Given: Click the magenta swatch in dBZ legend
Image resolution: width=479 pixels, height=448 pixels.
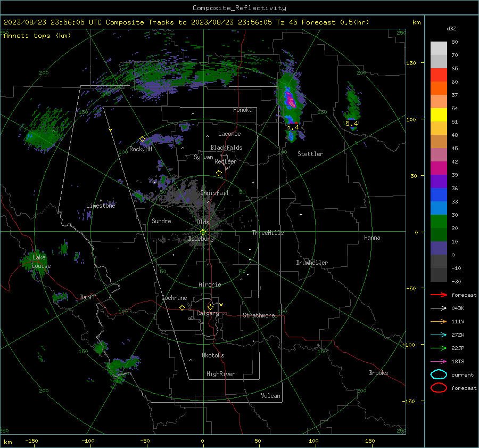Looking at the screenshot, I should pos(439,168).
